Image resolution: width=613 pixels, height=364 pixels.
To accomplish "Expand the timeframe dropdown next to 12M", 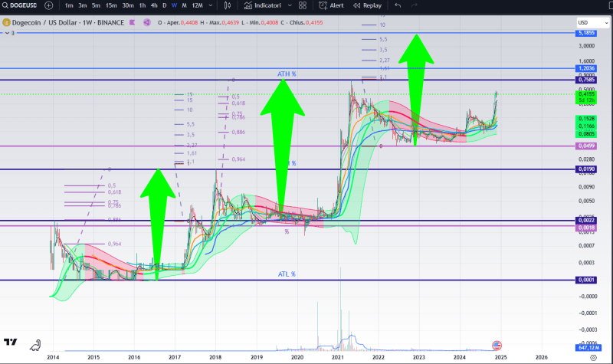I will coord(211,5).
